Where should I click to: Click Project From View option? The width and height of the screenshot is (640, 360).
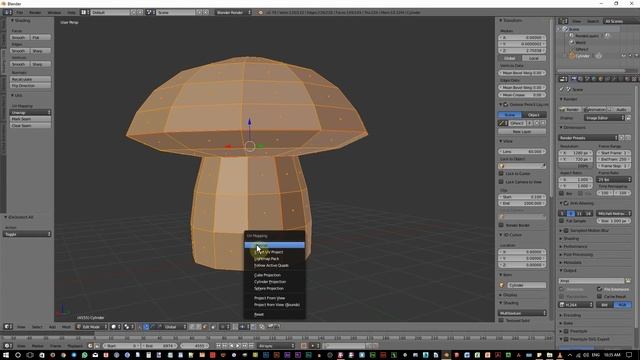point(274,298)
